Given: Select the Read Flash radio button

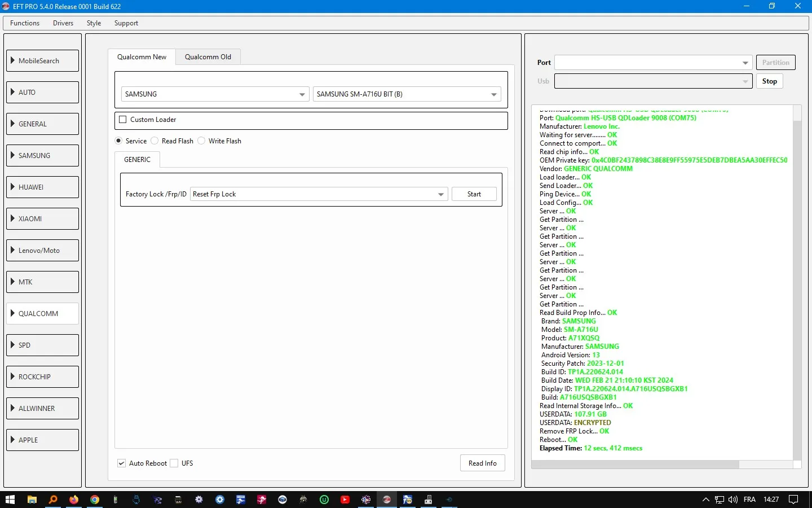Looking at the screenshot, I should point(155,141).
